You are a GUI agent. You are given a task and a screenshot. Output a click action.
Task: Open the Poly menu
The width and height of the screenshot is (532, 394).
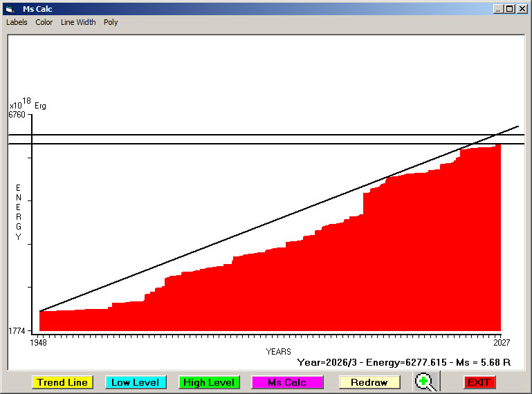point(111,22)
